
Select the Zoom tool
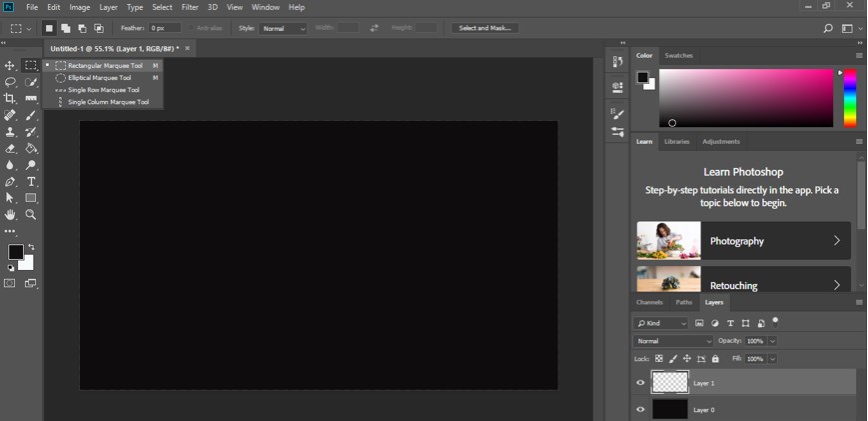(31, 214)
